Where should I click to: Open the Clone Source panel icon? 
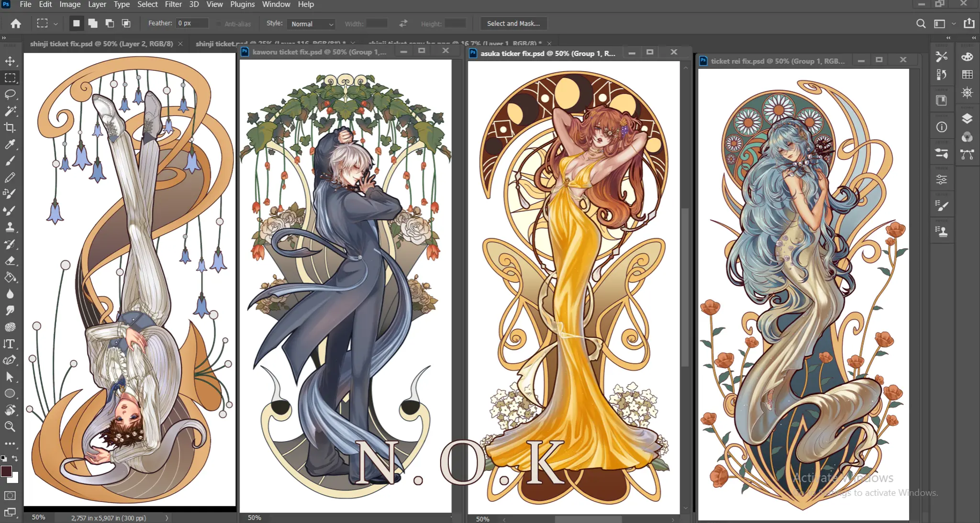tap(941, 232)
